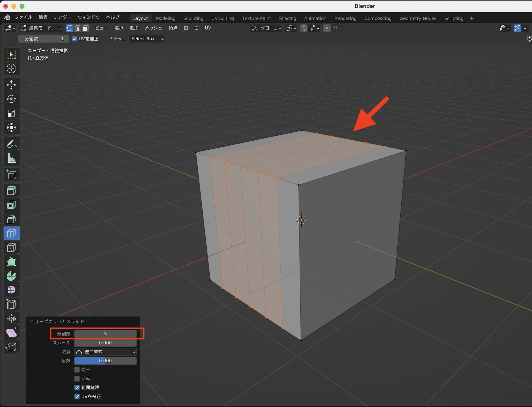The image size is (532, 407).
Task: Activate the Knife tool
Action: 11,247
